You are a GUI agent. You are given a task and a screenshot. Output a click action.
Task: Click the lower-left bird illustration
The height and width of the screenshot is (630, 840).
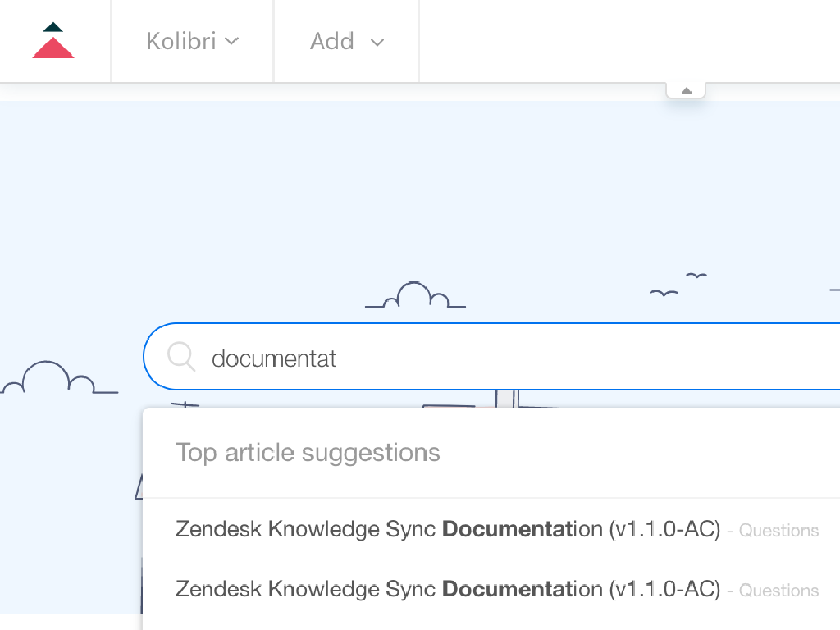point(663,292)
